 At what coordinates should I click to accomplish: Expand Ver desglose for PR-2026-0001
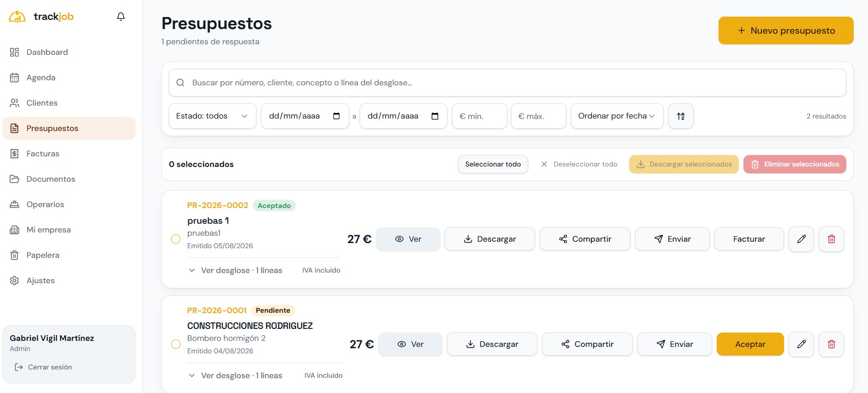(x=236, y=375)
